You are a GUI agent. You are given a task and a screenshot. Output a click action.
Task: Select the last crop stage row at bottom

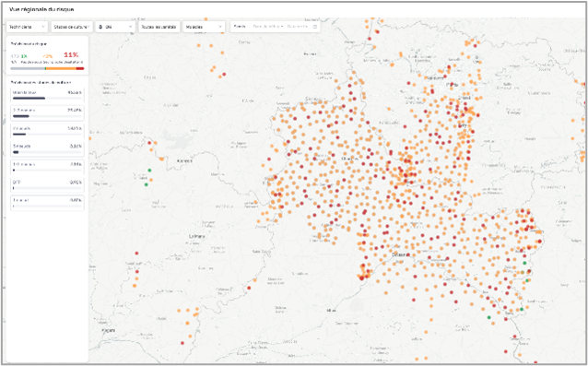coord(47,203)
